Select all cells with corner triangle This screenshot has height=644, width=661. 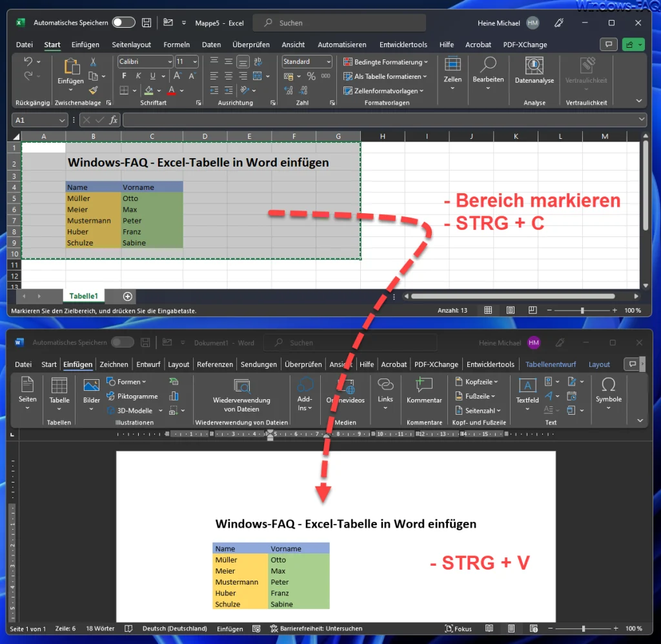point(16,136)
